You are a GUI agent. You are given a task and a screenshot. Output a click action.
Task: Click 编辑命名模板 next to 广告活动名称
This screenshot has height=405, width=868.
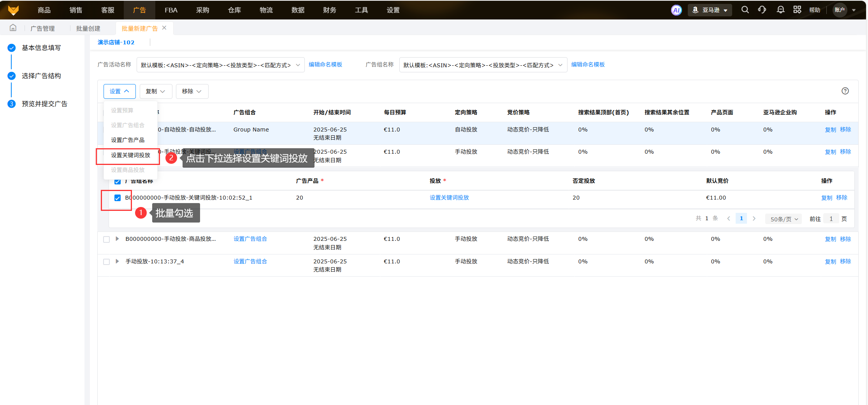[325, 65]
